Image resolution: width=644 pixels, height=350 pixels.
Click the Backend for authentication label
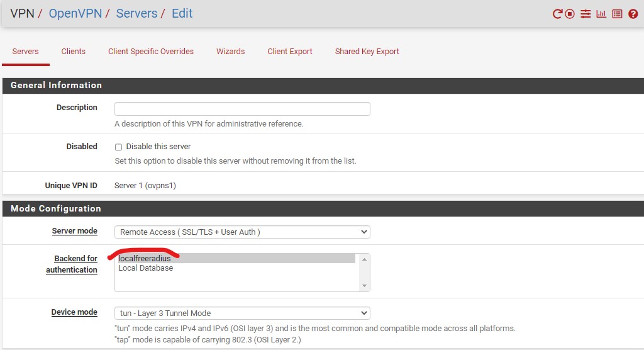tap(72, 264)
